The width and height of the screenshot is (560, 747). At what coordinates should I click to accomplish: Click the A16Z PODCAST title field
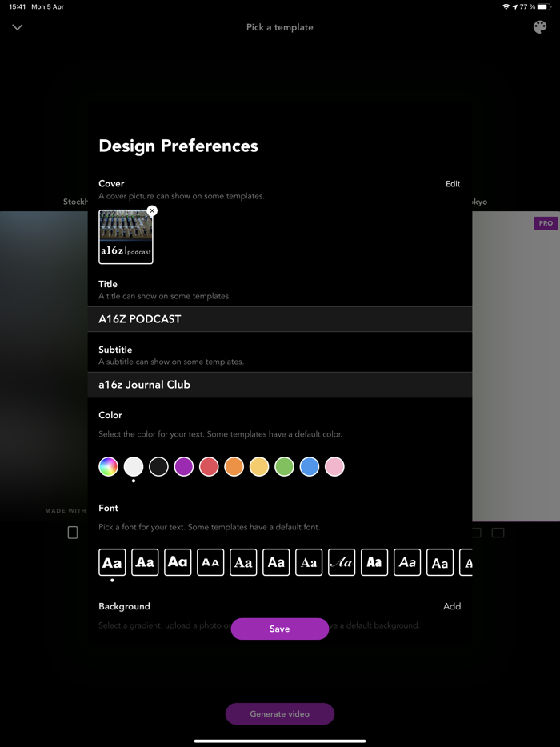(x=280, y=318)
